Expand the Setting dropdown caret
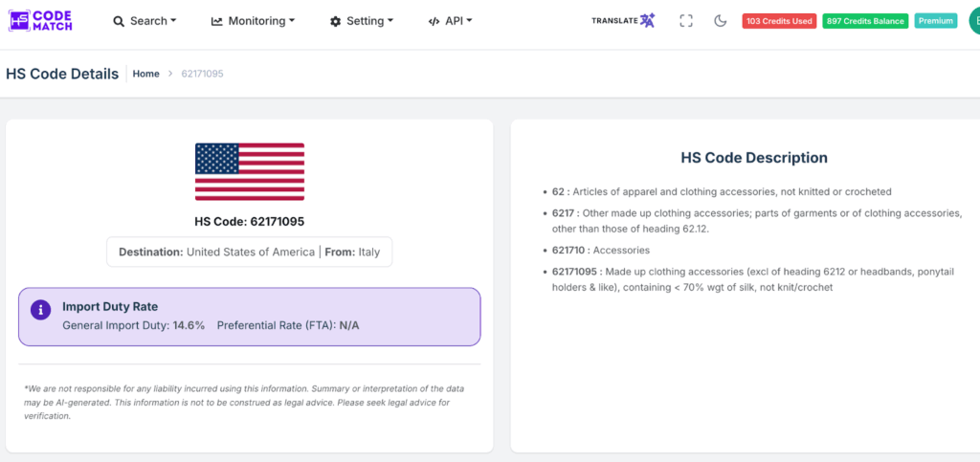 pos(391,21)
